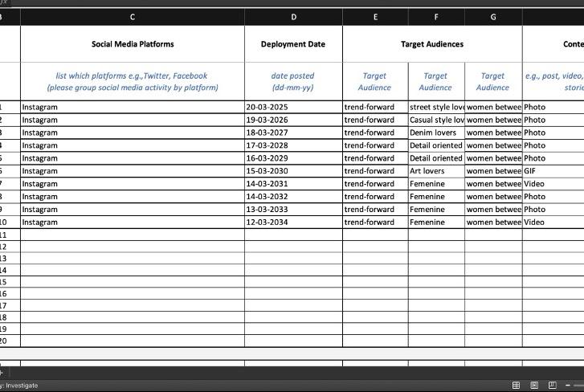Screen dimensions: 584x392
Task: Click the date cell 20-03-2025
Action: coord(293,107)
